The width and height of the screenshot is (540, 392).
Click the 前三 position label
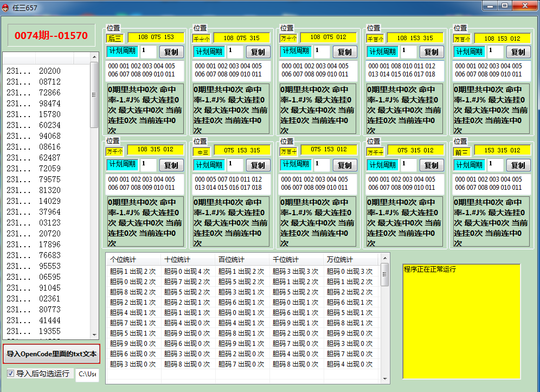click(x=462, y=152)
